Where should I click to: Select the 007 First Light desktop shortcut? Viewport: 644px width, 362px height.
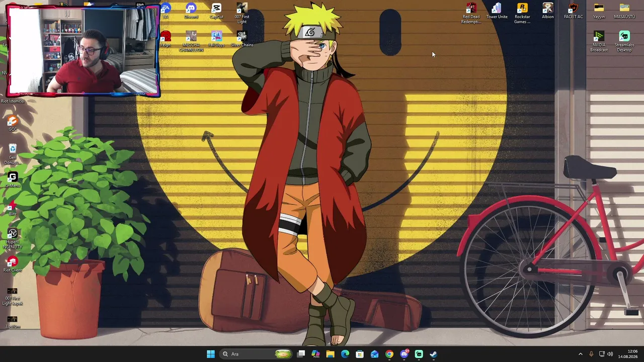[242, 14]
